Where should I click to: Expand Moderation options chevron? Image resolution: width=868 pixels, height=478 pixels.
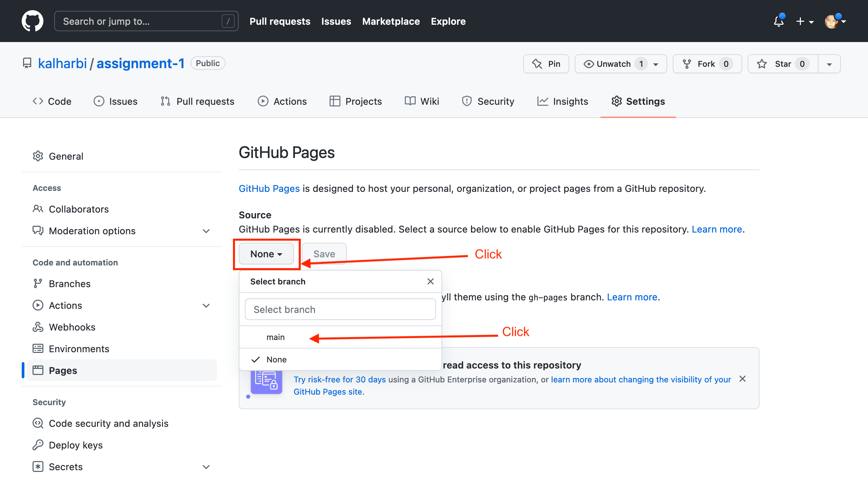[206, 231]
